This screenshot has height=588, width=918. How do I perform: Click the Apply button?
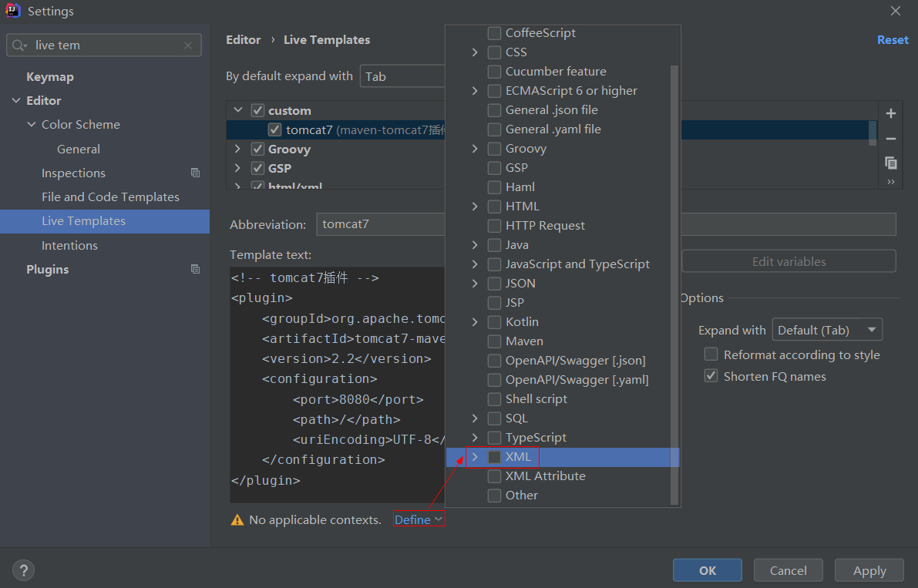[x=869, y=570]
